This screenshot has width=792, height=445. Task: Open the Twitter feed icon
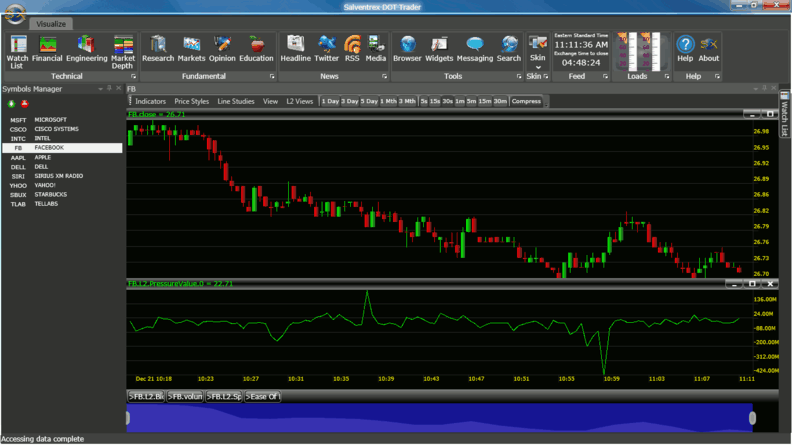click(326, 49)
